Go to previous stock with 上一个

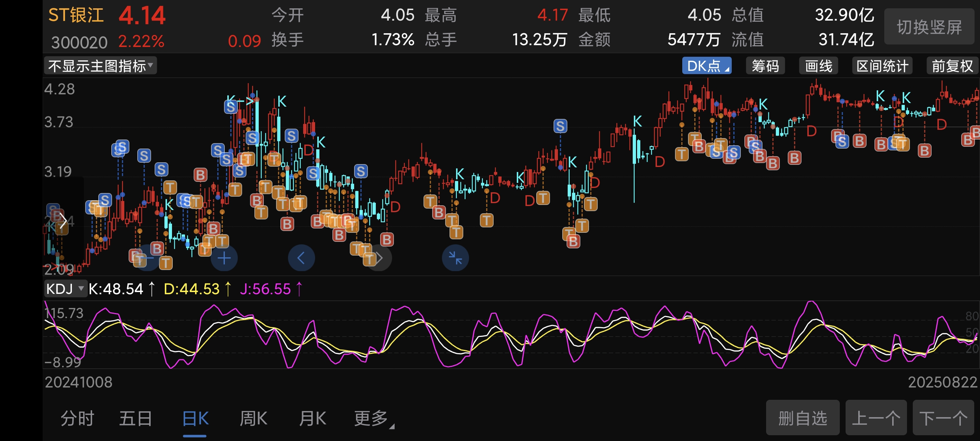pyautogui.click(x=876, y=418)
